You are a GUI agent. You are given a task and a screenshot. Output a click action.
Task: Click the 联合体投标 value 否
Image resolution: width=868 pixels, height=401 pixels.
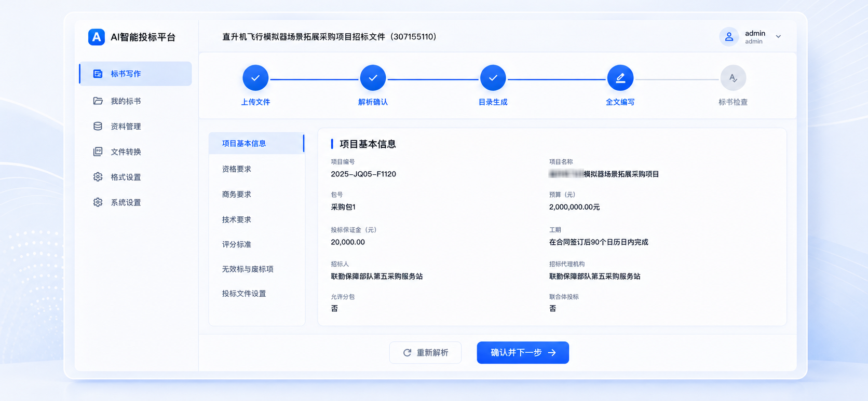pos(553,309)
